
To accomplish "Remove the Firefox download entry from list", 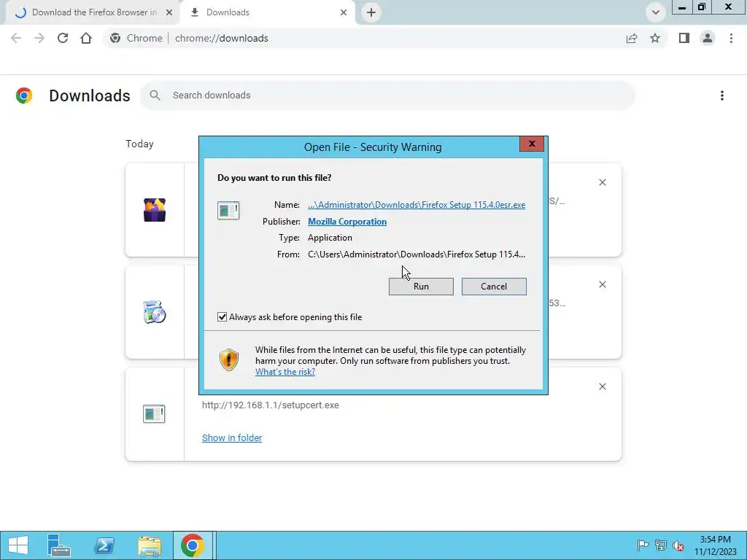I will pyautogui.click(x=602, y=182).
